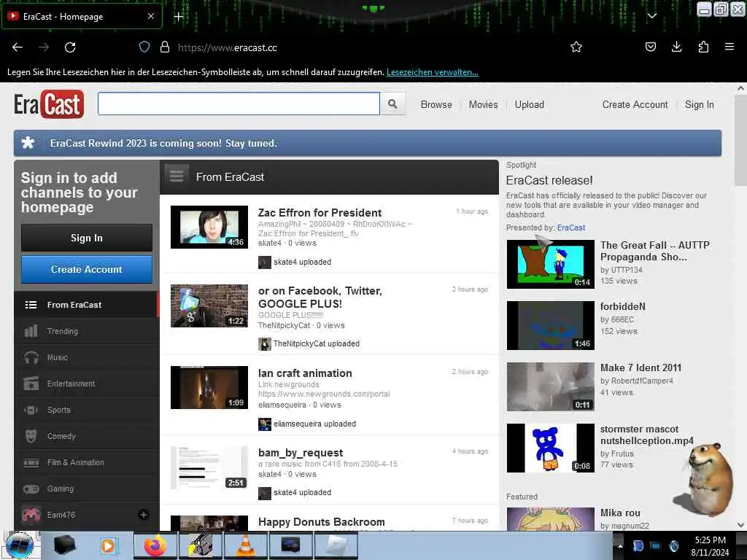This screenshot has height=560, width=747.
Task: Open VLC cone icon in taskbar
Action: click(x=245, y=545)
